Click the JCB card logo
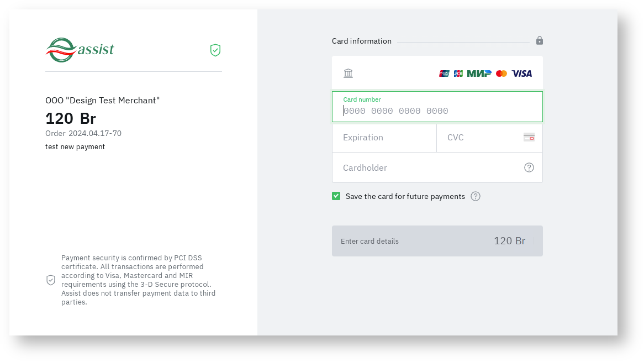The image size is (644, 362). tap(458, 74)
